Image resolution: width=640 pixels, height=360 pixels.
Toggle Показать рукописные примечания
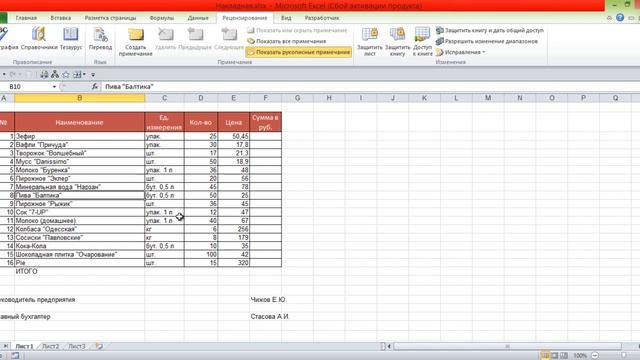tap(298, 52)
